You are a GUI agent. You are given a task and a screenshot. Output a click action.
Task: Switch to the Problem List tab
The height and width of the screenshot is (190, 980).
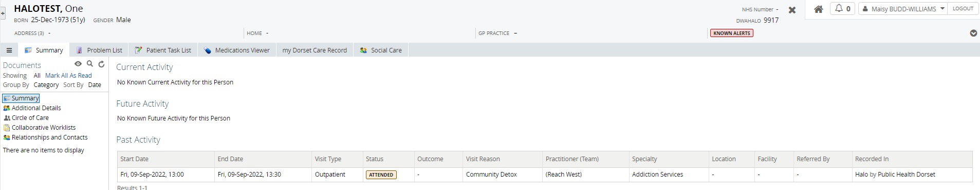point(99,50)
